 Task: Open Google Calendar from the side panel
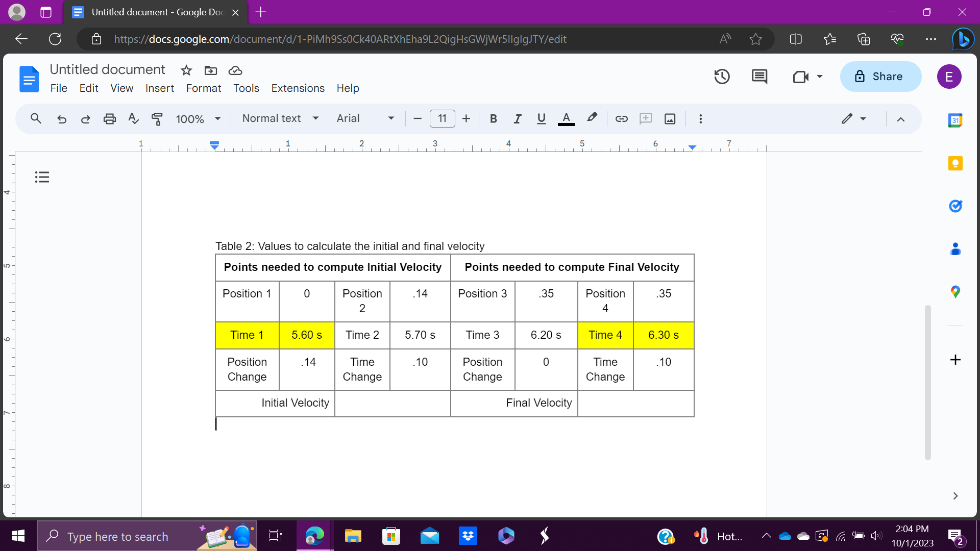pos(955,120)
